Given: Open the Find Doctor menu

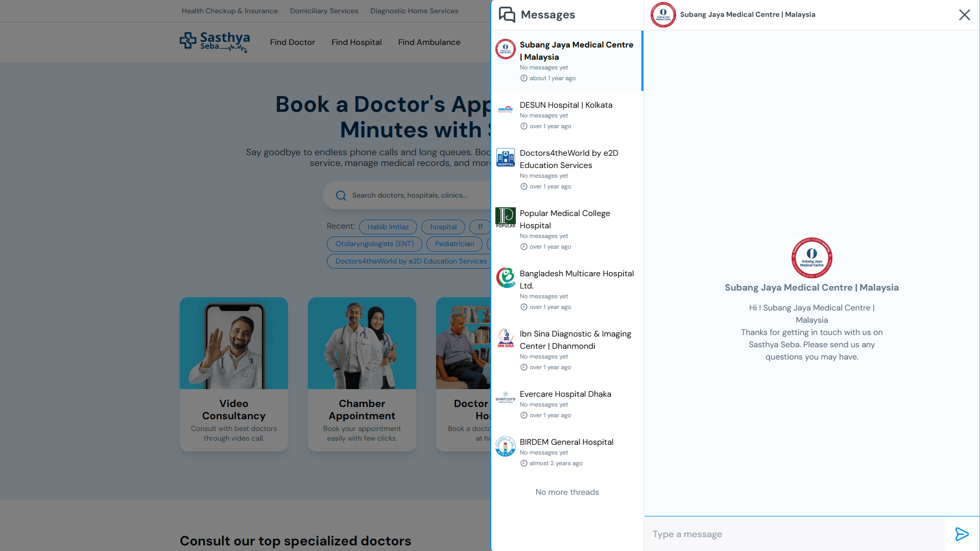Looking at the screenshot, I should pyautogui.click(x=292, y=42).
